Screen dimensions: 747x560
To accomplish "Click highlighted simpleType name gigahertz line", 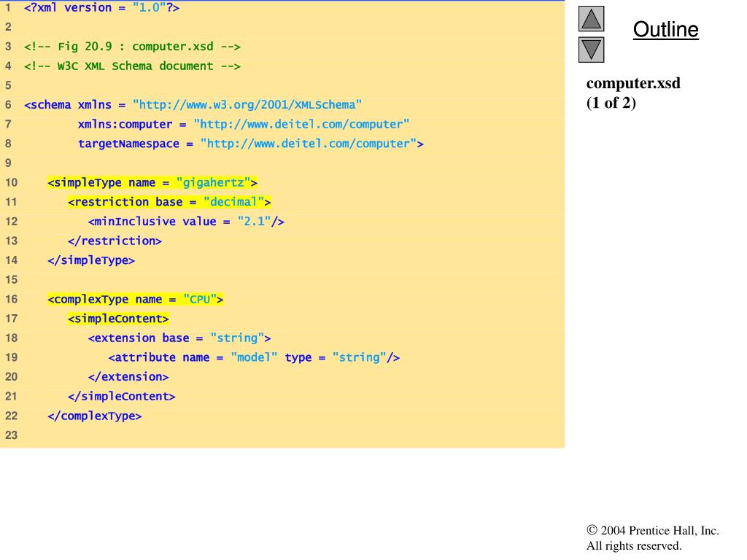I will pos(152,183).
